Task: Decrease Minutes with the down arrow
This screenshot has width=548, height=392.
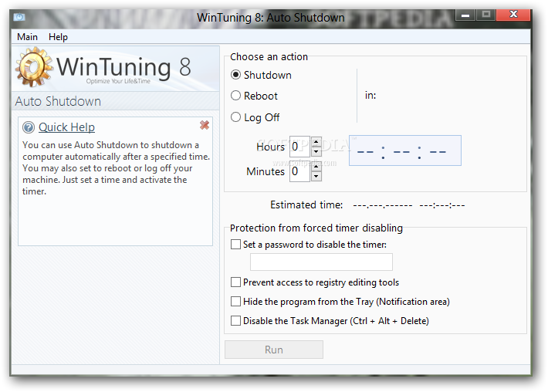Action: coord(316,176)
